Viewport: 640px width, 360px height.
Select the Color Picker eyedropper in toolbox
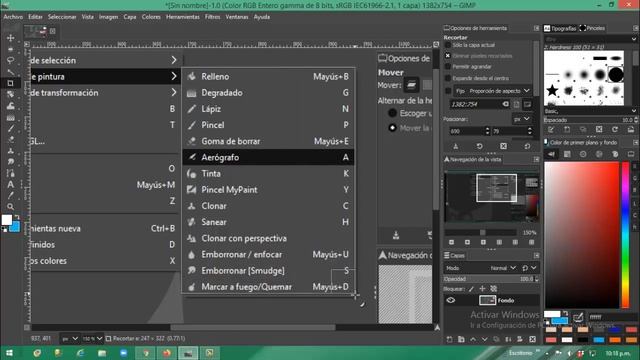pos(11,196)
